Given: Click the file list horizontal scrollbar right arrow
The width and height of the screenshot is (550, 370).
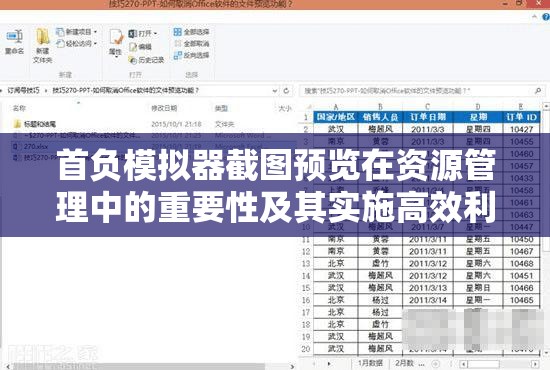Looking at the screenshot, I should pyautogui.click(x=292, y=366).
